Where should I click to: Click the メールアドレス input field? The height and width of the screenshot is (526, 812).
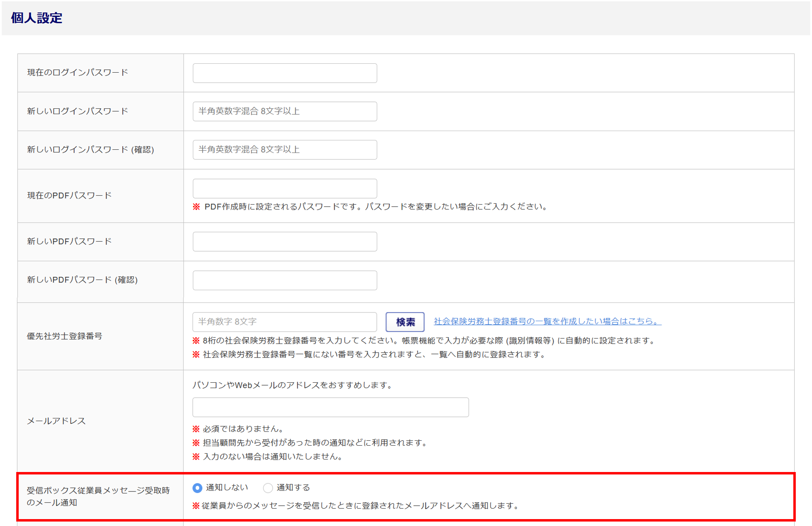[x=330, y=407]
